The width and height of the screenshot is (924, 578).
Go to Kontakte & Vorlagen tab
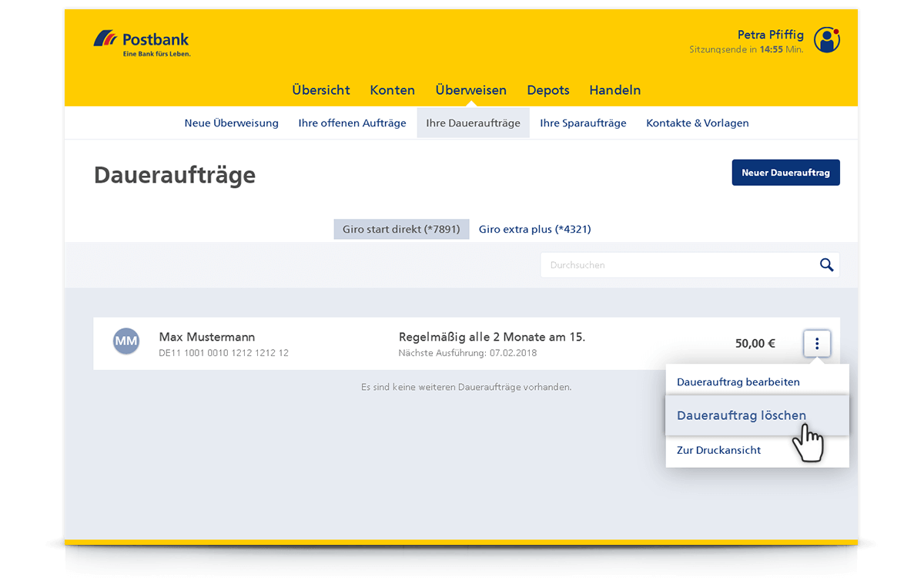[697, 123]
